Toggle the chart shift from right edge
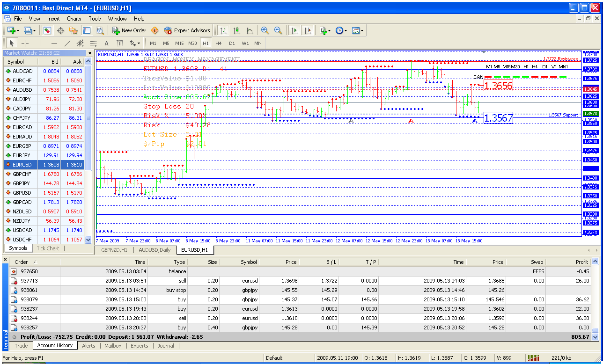 (308, 30)
